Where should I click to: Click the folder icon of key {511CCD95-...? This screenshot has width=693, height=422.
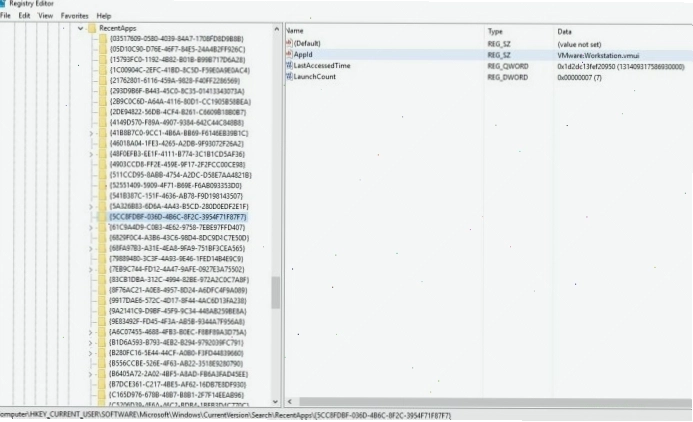click(103, 175)
